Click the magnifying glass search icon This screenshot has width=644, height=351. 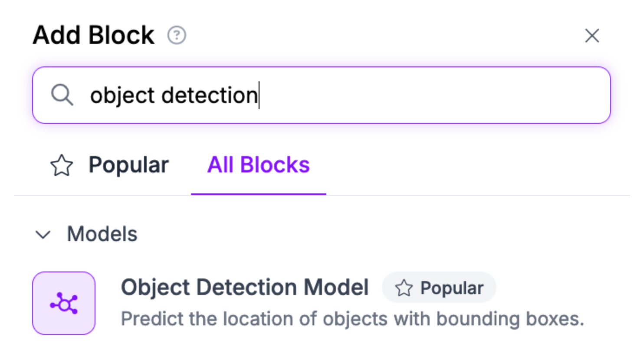tap(62, 95)
